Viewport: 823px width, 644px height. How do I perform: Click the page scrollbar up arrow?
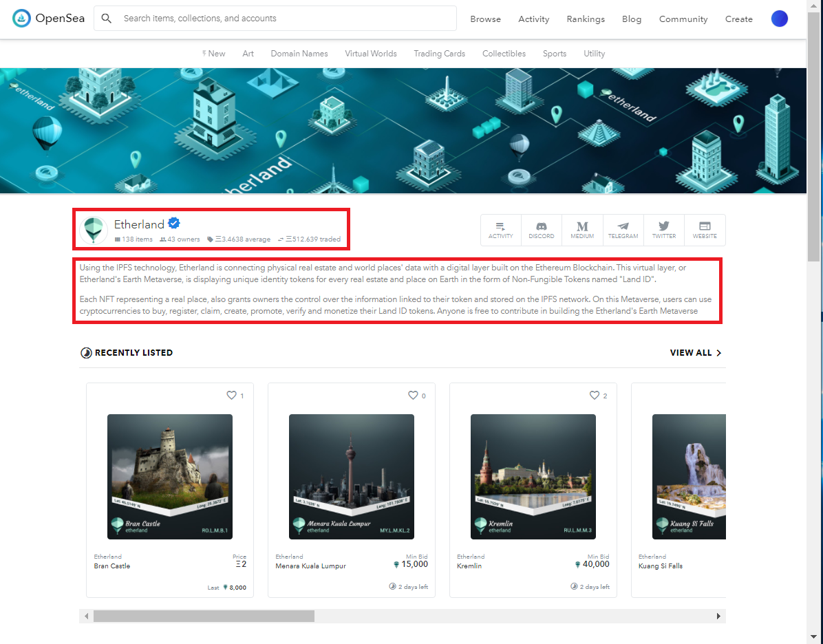pyautogui.click(x=815, y=5)
